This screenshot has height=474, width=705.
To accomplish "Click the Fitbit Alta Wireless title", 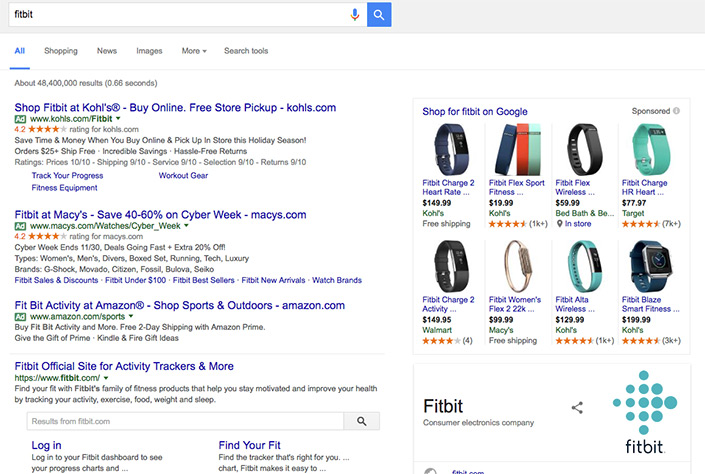I will click(x=575, y=304).
